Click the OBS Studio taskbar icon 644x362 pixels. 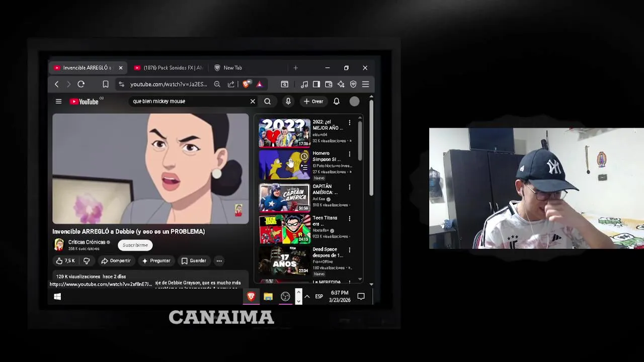[285, 297]
